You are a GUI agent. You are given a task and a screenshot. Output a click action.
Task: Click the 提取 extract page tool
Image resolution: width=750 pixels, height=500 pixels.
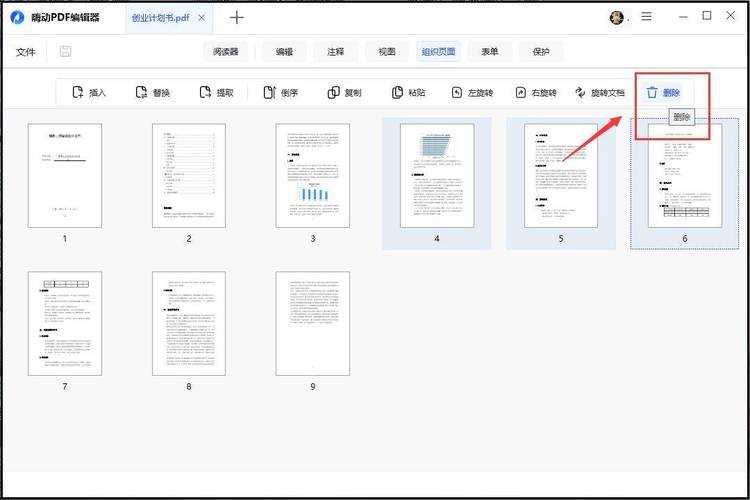tap(216, 92)
